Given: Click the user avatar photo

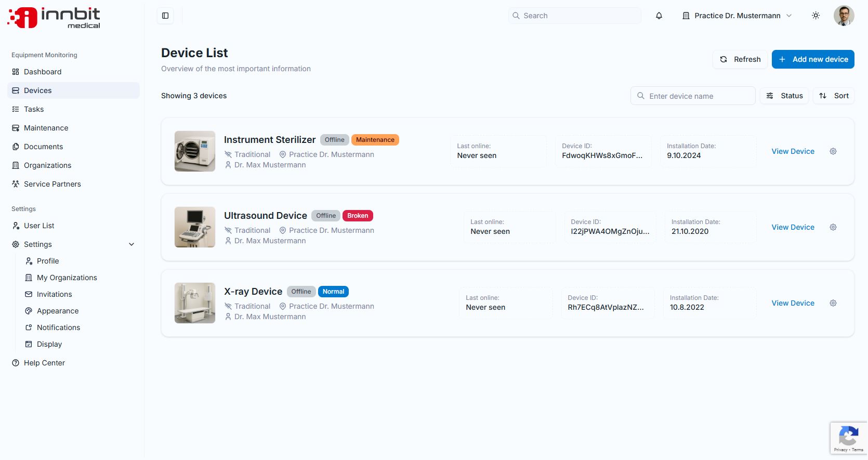Looking at the screenshot, I should click(844, 16).
